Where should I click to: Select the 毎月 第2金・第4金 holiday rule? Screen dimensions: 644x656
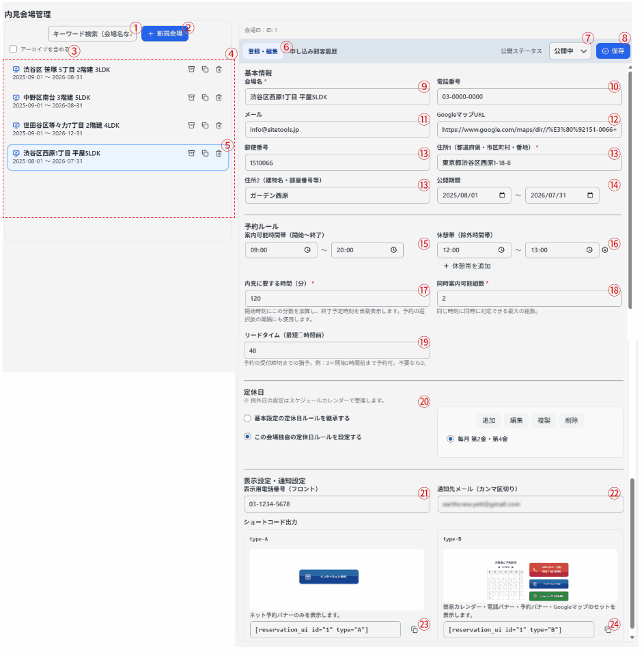[450, 439]
